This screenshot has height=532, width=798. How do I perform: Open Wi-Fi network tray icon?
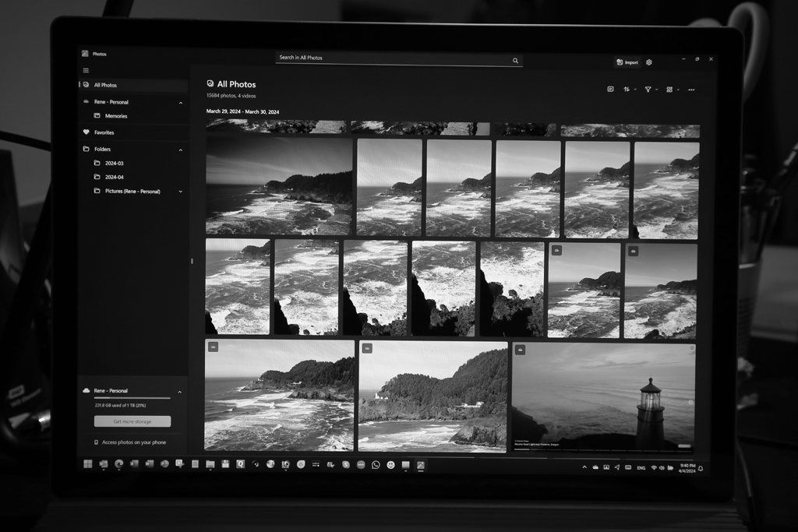click(654, 467)
